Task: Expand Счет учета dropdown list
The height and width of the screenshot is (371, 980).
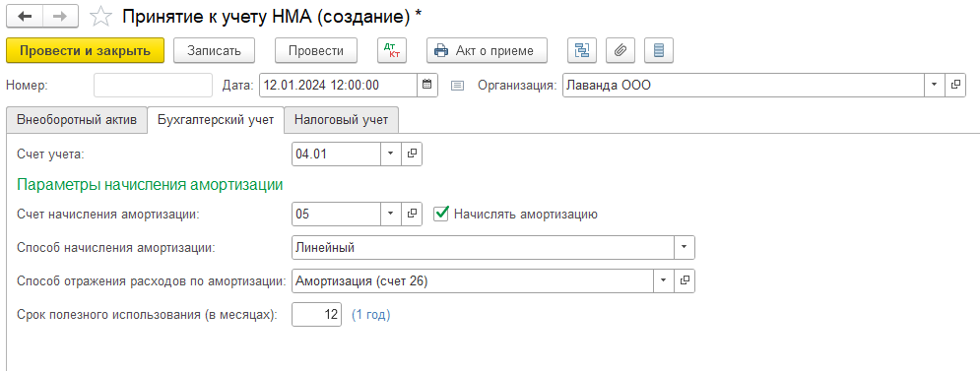Action: pyautogui.click(x=391, y=154)
